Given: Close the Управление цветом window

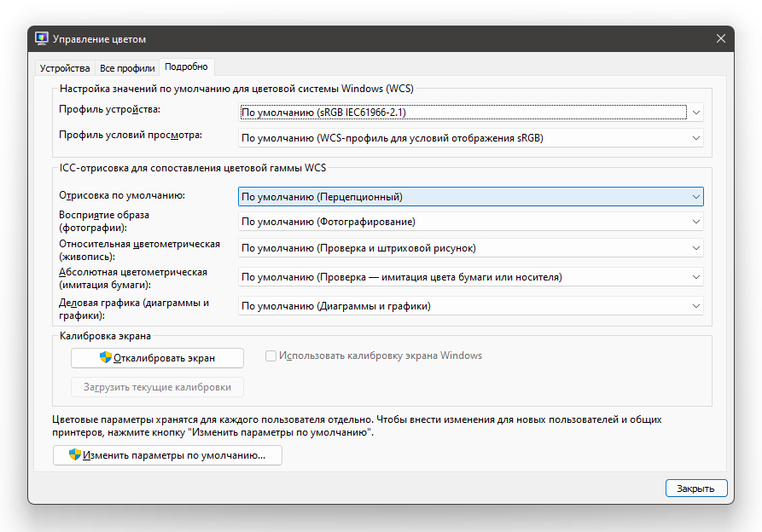Looking at the screenshot, I should [x=721, y=39].
